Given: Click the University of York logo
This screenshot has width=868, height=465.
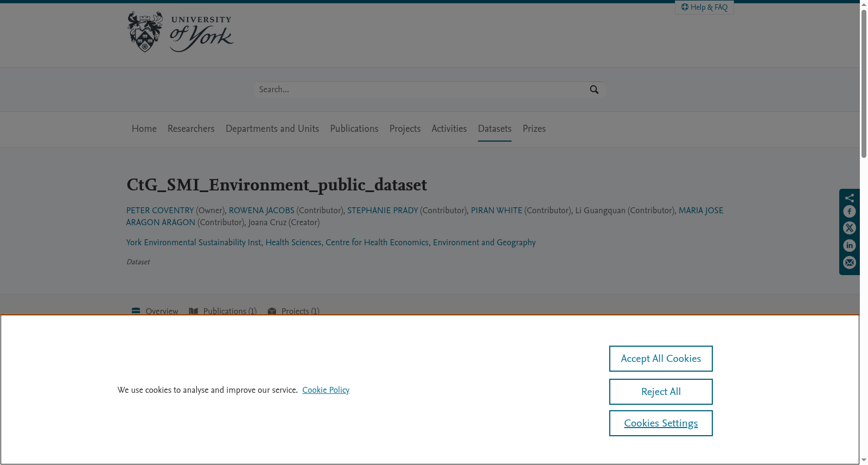Looking at the screenshot, I should tap(180, 32).
